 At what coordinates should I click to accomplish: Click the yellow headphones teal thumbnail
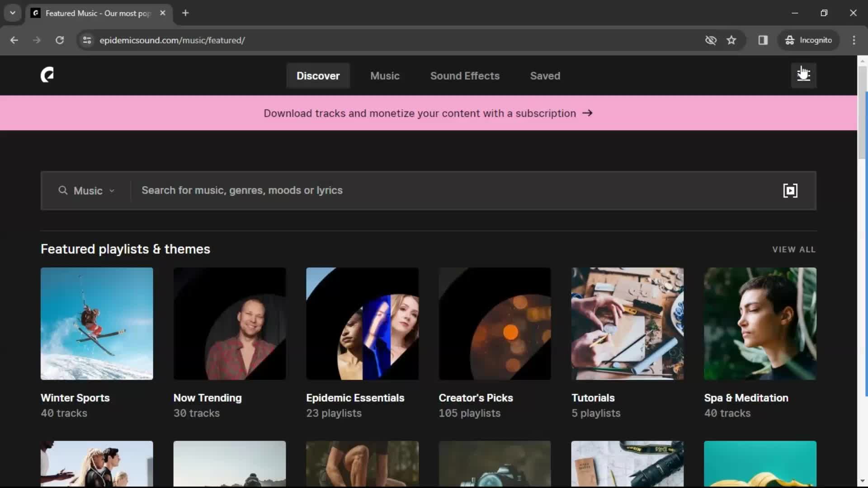pos(760,464)
